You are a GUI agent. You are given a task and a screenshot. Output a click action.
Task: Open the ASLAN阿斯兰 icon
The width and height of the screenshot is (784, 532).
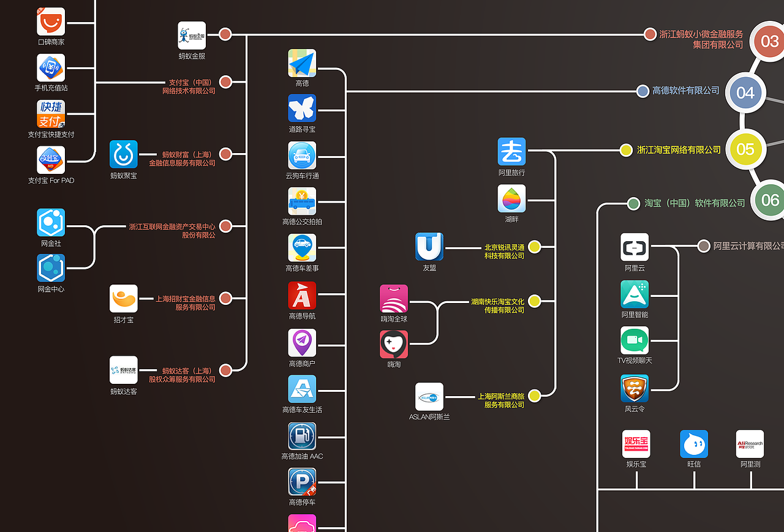point(429,397)
